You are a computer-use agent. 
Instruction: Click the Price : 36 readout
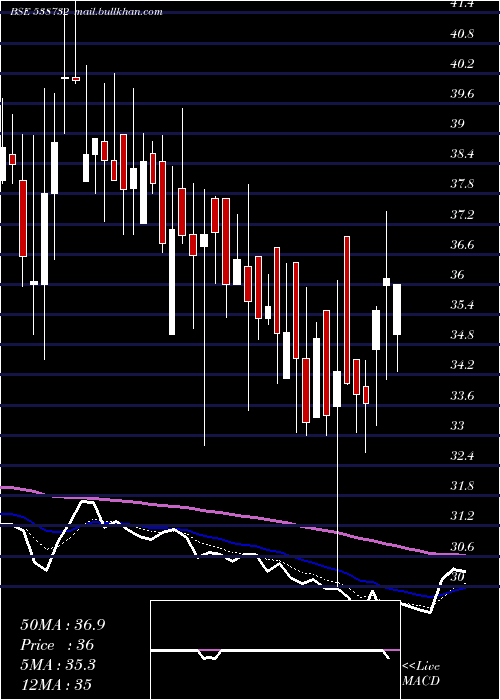click(57, 645)
